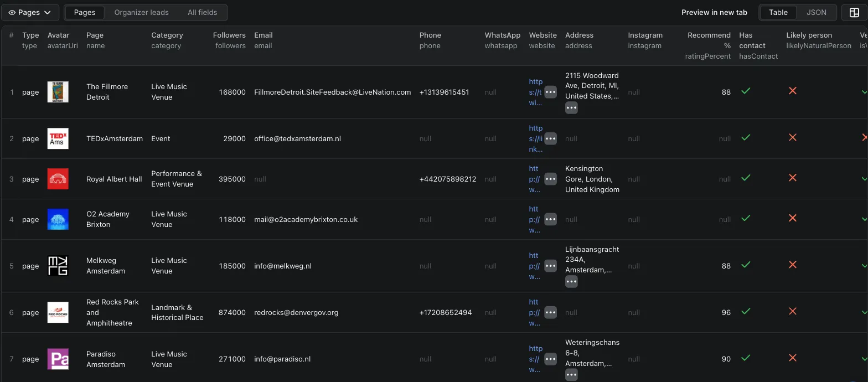
Task: Click Preview in new tab
Action: click(x=714, y=12)
